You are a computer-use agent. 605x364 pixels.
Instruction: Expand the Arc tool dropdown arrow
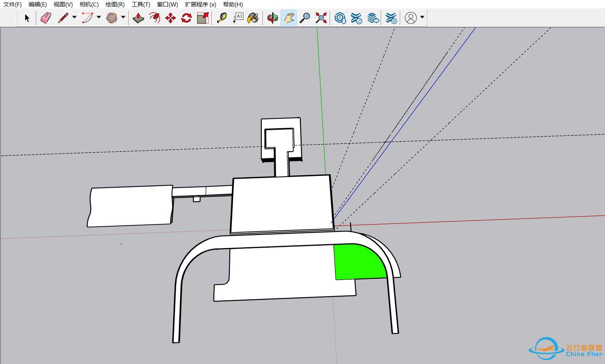pos(99,17)
